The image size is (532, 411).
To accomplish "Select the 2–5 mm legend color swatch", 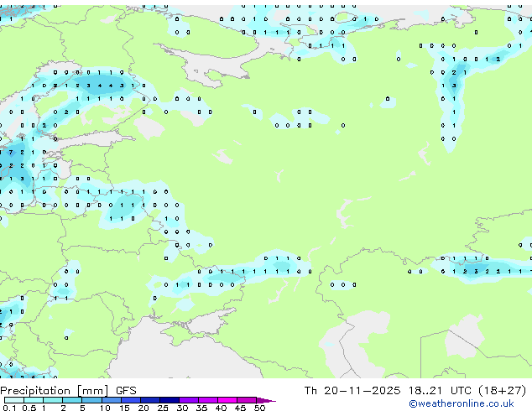I will (x=72, y=400).
